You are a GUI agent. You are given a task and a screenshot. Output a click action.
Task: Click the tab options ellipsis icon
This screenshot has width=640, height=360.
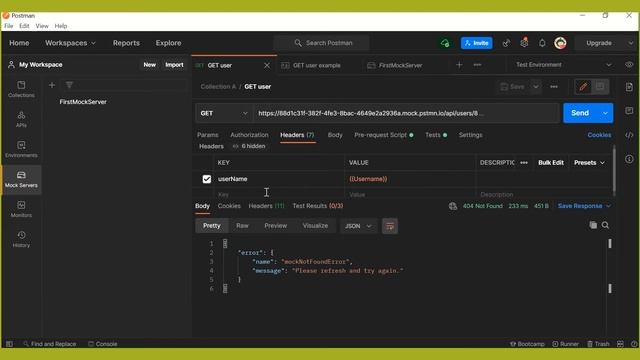477,65
